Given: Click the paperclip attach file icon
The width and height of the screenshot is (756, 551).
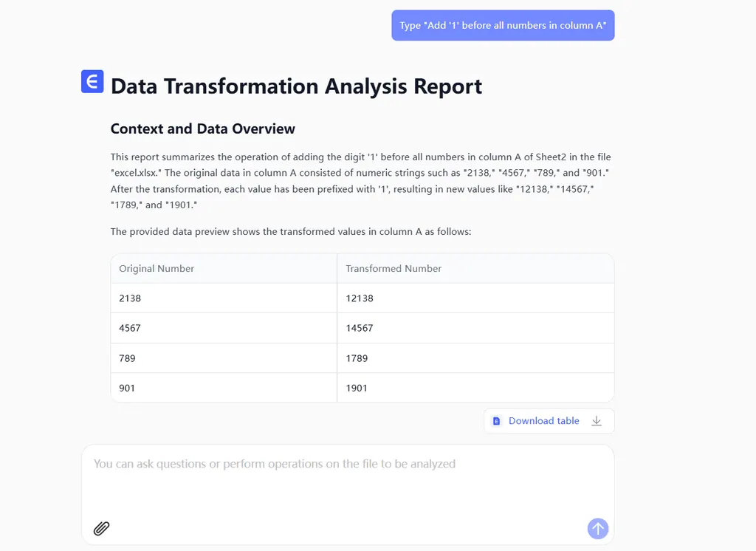Looking at the screenshot, I should [102, 528].
